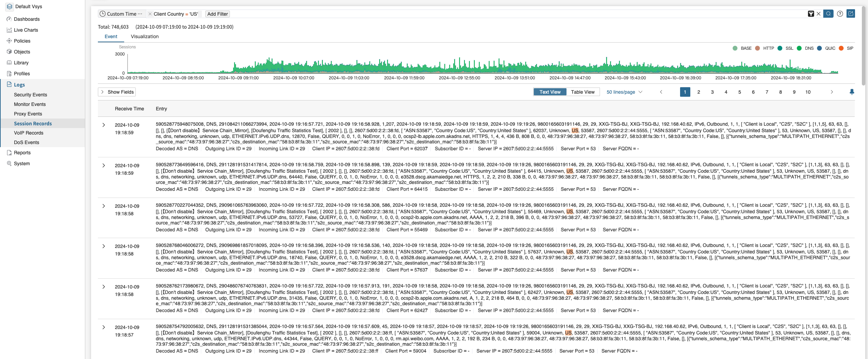Viewport: 868px width, 359px height.
Task: Go to page 2 of results
Action: (x=698, y=92)
